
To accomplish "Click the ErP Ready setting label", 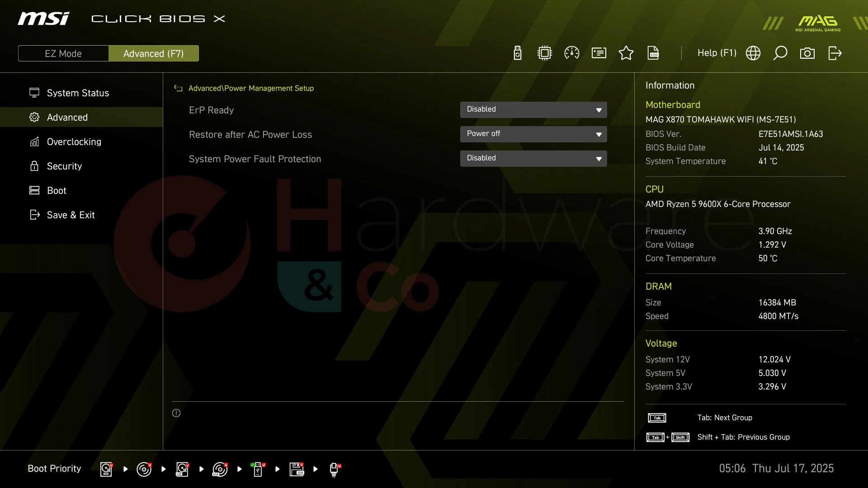I will [x=211, y=110].
